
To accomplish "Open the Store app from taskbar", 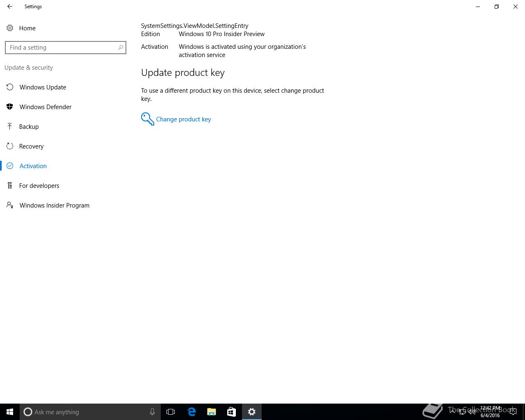I will click(x=231, y=412).
